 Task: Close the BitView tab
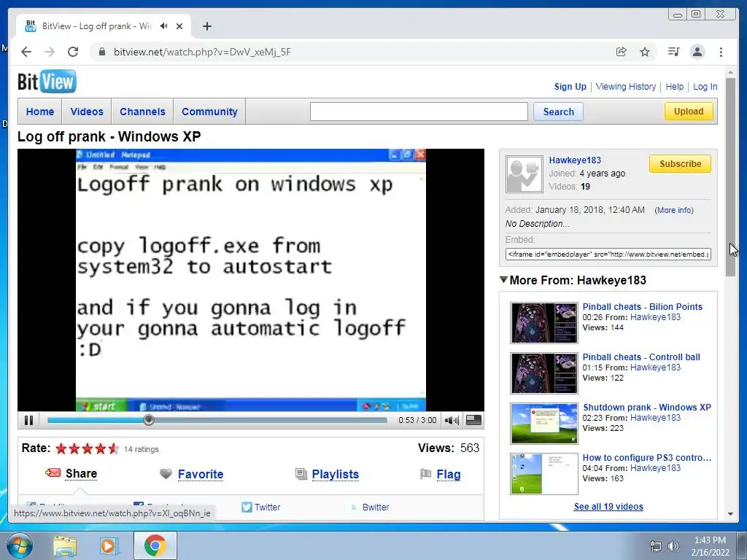(179, 26)
